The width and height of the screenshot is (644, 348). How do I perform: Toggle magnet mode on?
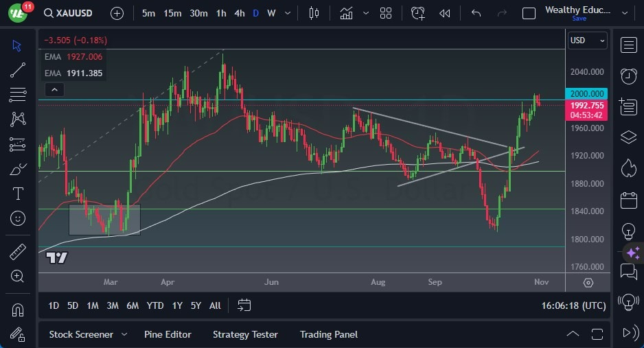tap(18, 310)
